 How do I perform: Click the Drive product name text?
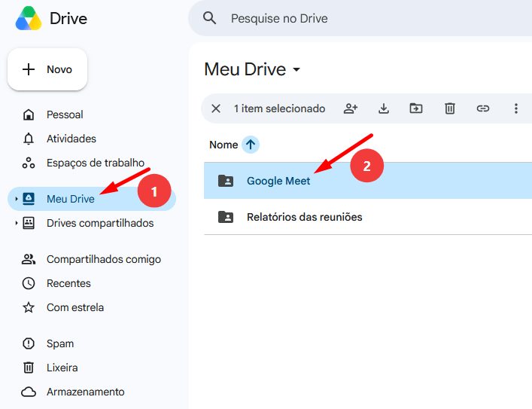pyautogui.click(x=68, y=19)
